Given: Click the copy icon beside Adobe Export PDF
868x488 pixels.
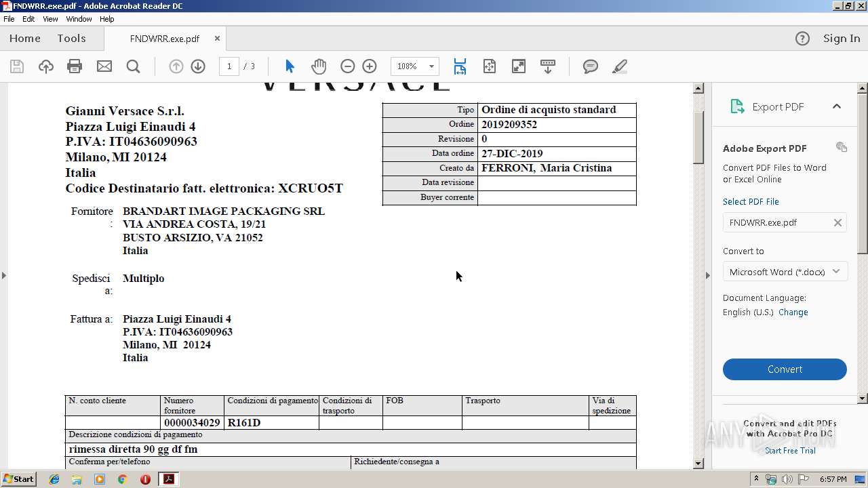Looking at the screenshot, I should 841,147.
